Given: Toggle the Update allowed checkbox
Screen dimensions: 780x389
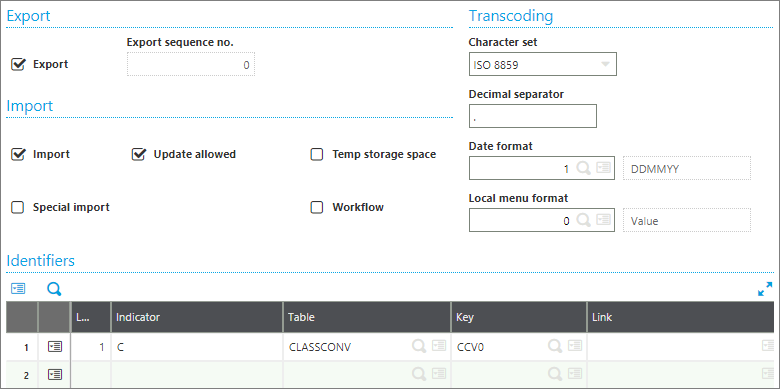Looking at the screenshot, I should tap(138, 154).
